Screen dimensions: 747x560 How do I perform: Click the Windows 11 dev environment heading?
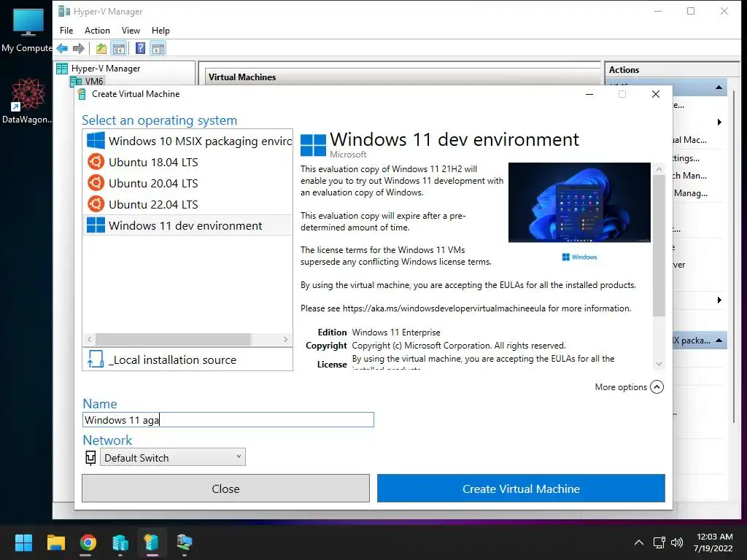(x=454, y=139)
